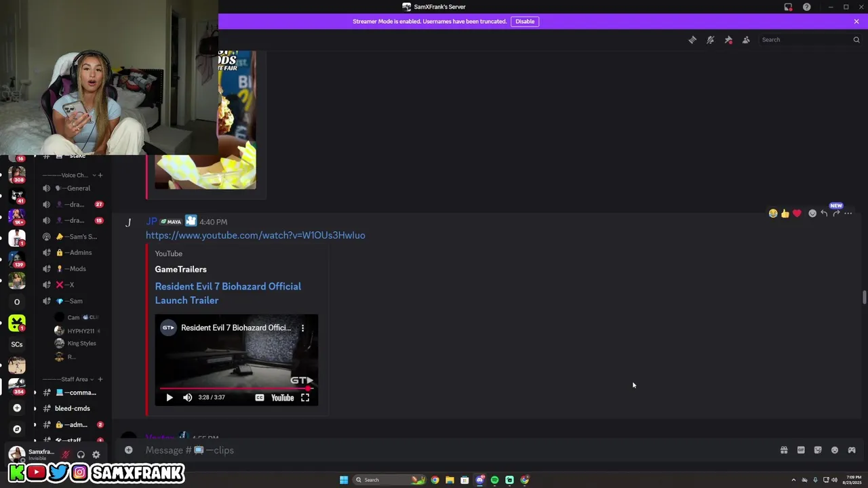This screenshot has width=868, height=488.
Task: React with red heart on JP's message
Action: tap(797, 213)
